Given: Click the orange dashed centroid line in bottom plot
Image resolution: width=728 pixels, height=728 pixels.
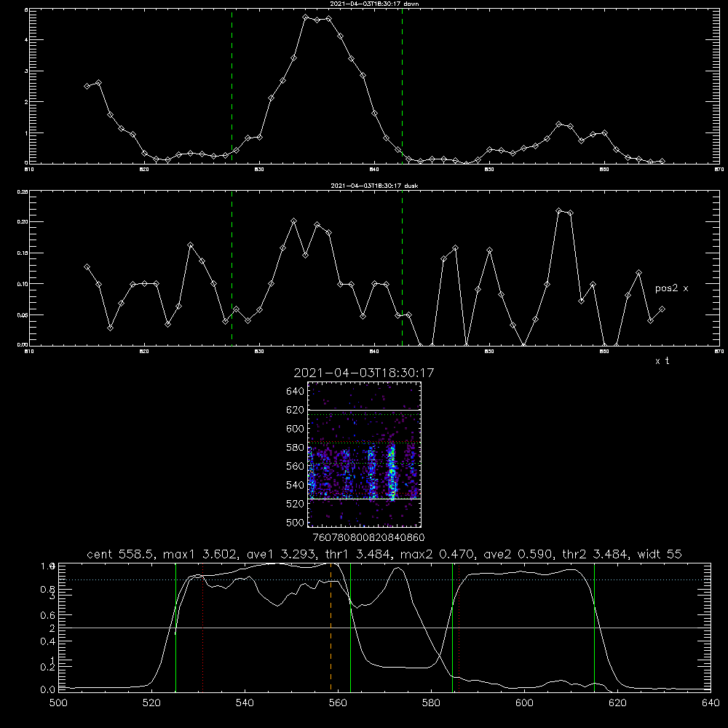Looking at the screenshot, I should pos(331,627).
